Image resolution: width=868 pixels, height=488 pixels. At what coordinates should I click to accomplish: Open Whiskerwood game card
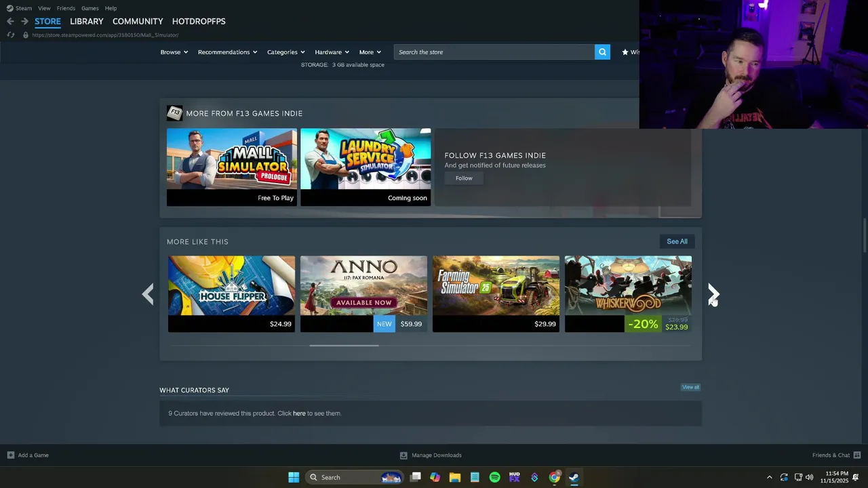pyautogui.click(x=628, y=293)
